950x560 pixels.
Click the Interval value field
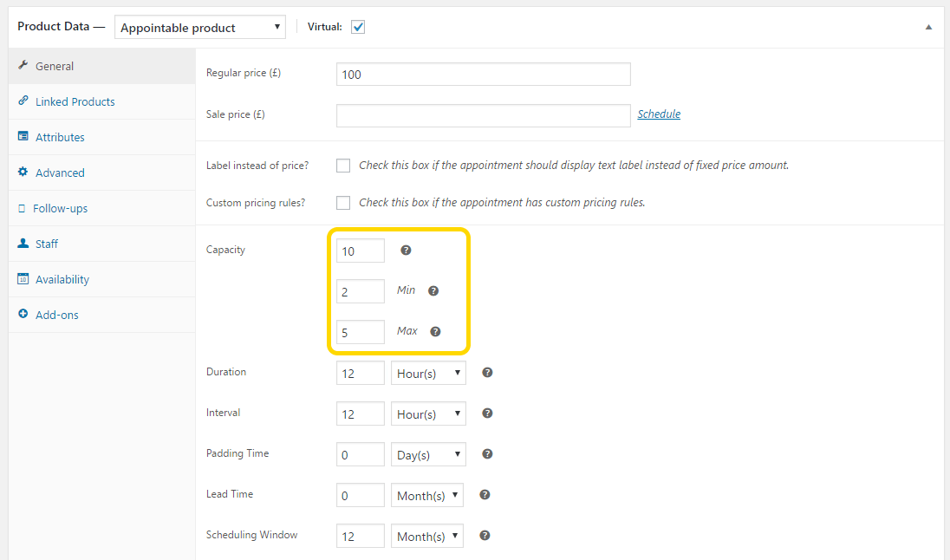361,413
